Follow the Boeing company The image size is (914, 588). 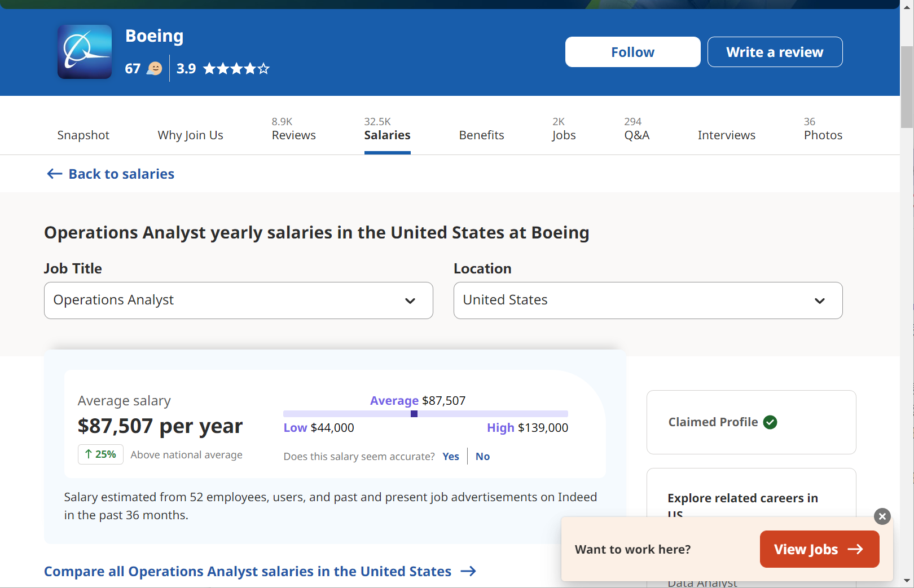click(633, 52)
